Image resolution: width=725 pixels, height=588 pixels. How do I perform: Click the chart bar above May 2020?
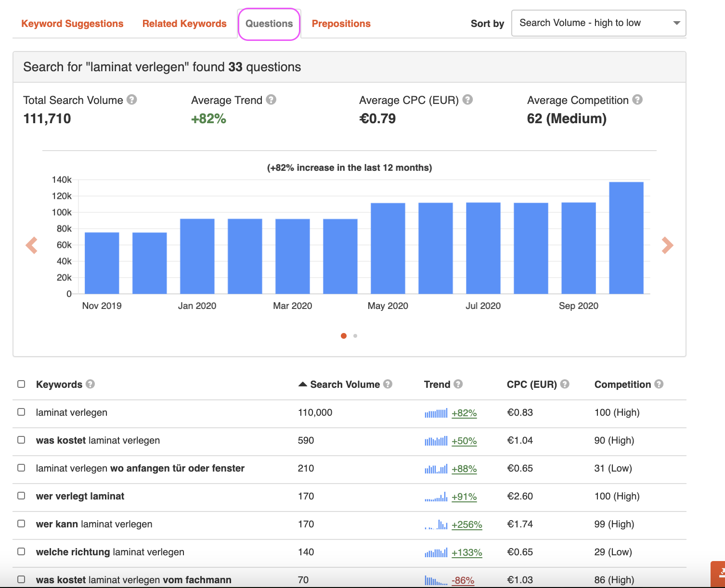click(x=388, y=248)
